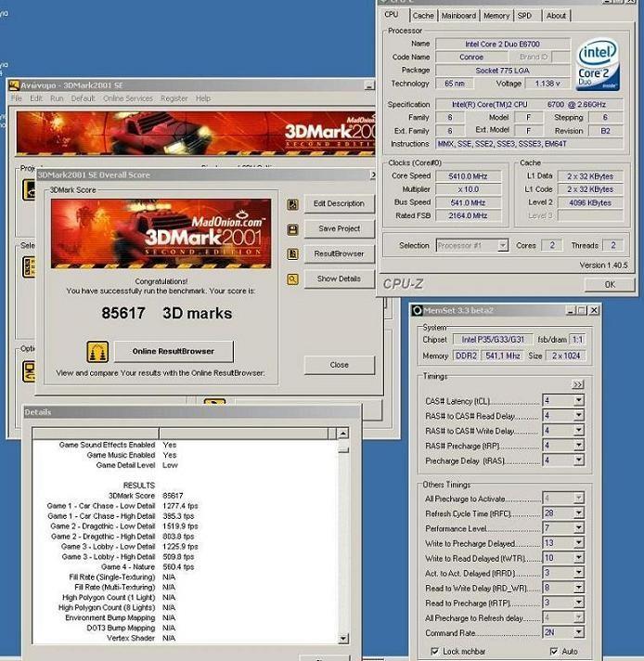Toggle the Auto checkbox in MemSet
644x661 pixels.
click(554, 651)
